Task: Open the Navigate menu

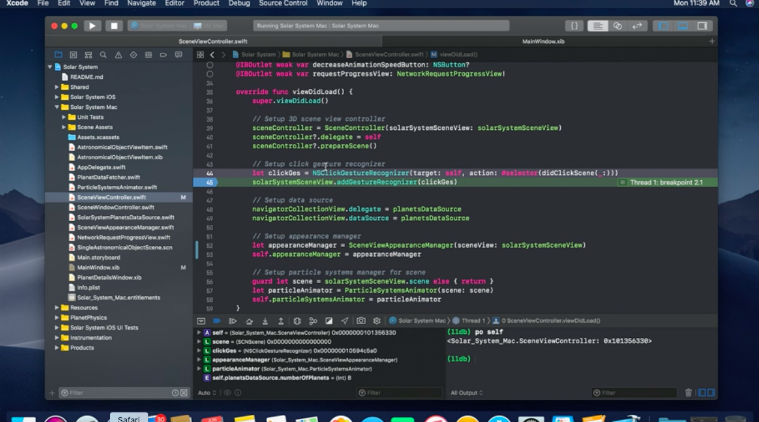Action: [141, 3]
